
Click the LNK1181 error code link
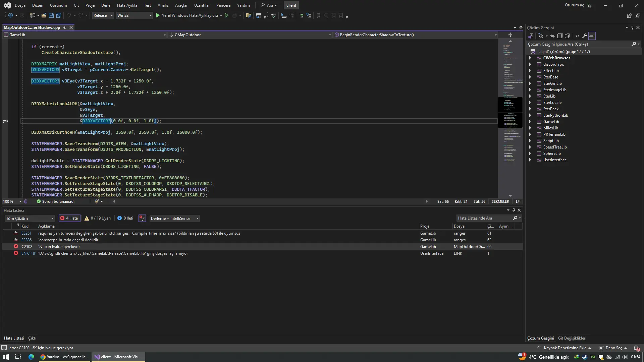(x=29, y=253)
